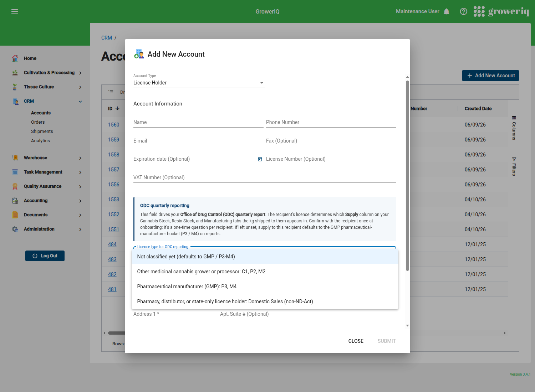
Task: Open the help question mark icon
Action: tap(464, 11)
